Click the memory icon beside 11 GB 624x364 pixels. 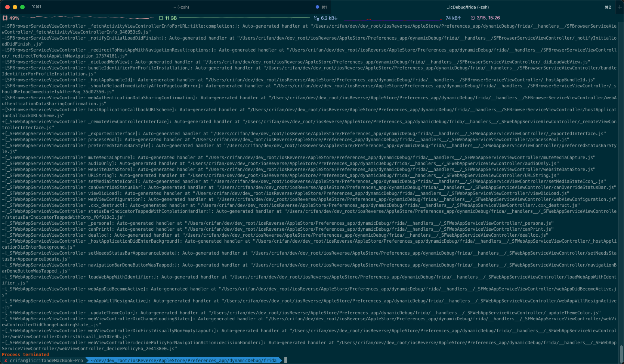pyautogui.click(x=161, y=18)
